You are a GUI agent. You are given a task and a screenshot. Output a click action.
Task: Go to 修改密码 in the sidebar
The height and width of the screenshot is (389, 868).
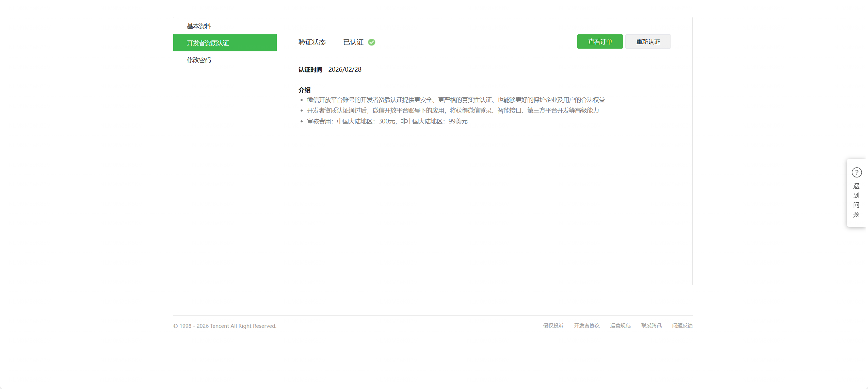199,60
